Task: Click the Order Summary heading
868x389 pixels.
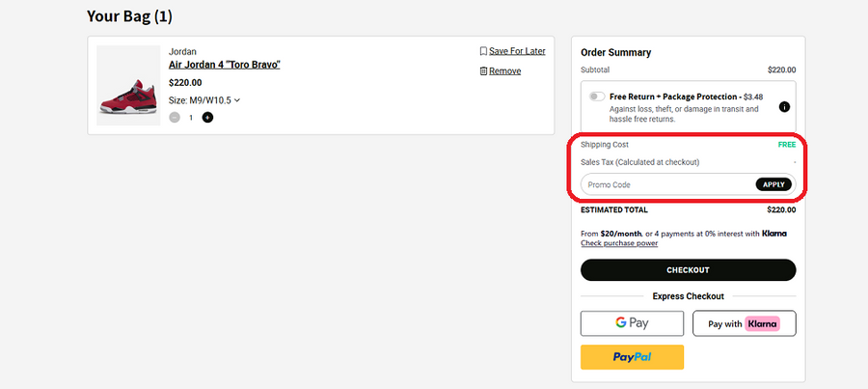Action: 615,53
